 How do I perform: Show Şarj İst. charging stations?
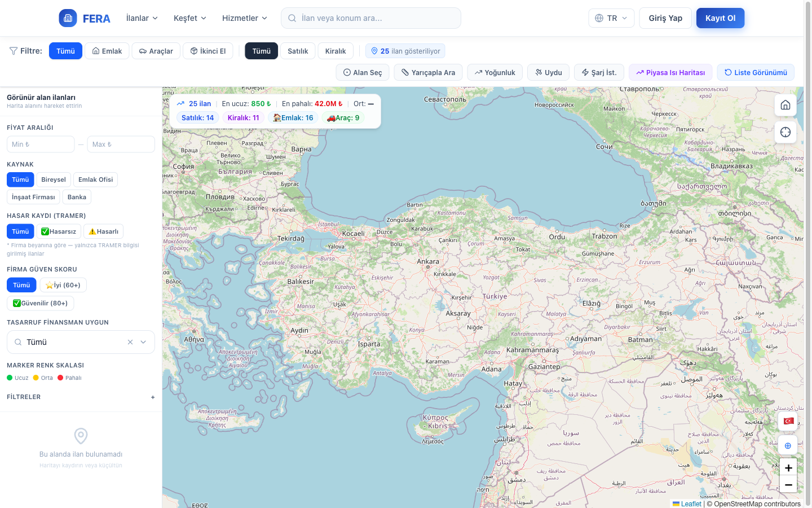[599, 72]
